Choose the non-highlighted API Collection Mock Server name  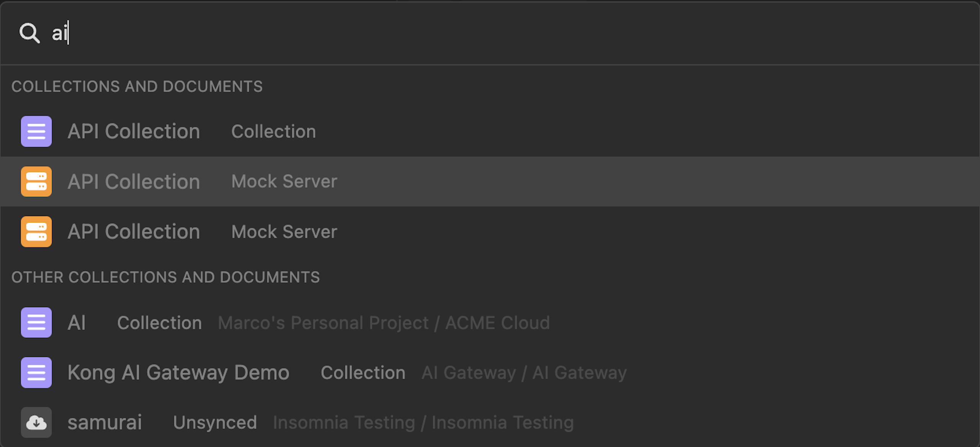point(134,232)
